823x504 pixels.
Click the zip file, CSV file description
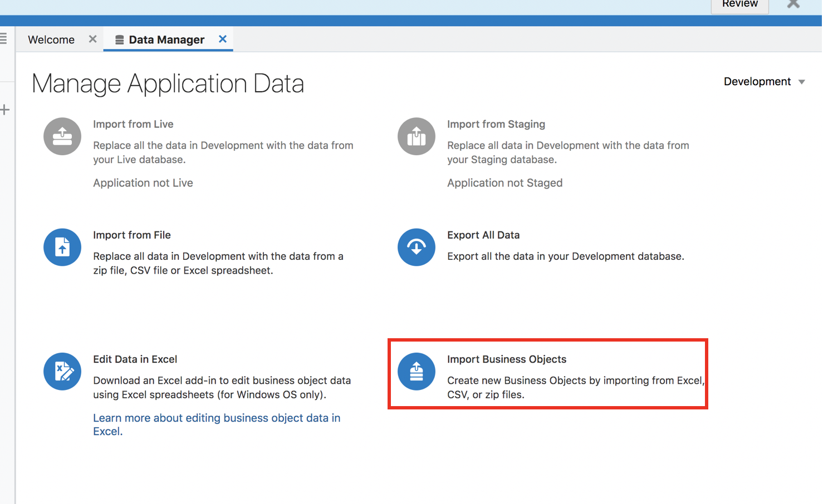pyautogui.click(x=218, y=263)
